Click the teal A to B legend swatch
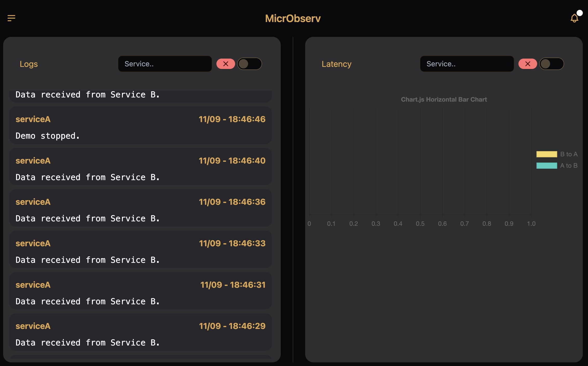588x366 pixels. (546, 165)
